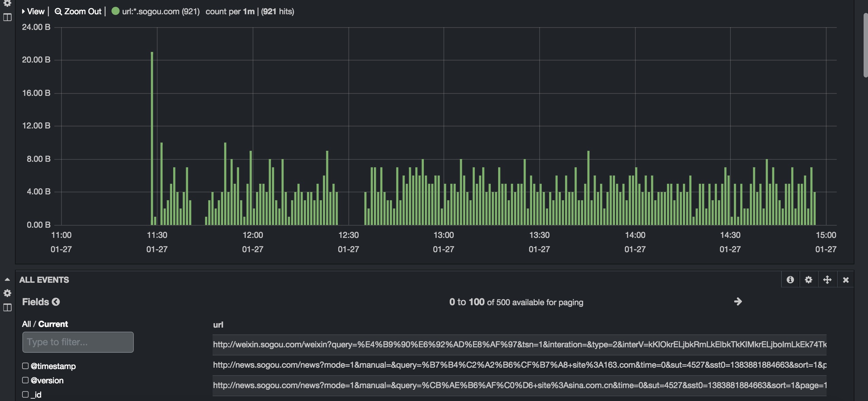This screenshot has width=868, height=401.
Task: Close the All Events panel
Action: click(x=846, y=280)
